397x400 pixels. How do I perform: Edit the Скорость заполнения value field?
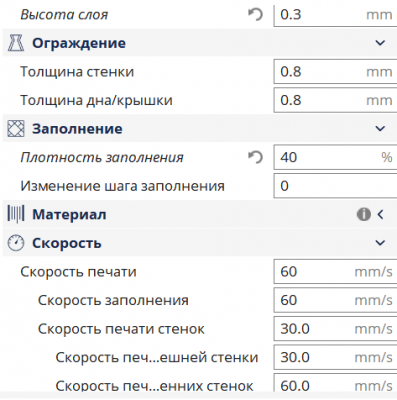[335, 300]
